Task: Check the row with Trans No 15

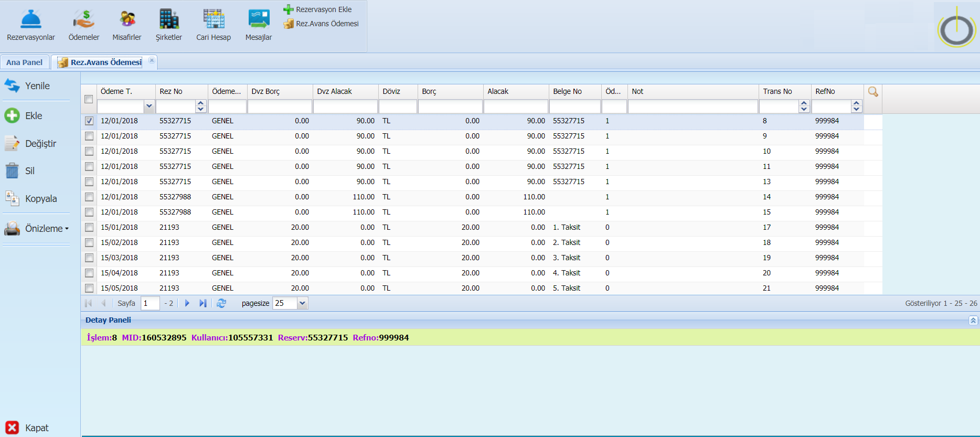Action: click(89, 212)
